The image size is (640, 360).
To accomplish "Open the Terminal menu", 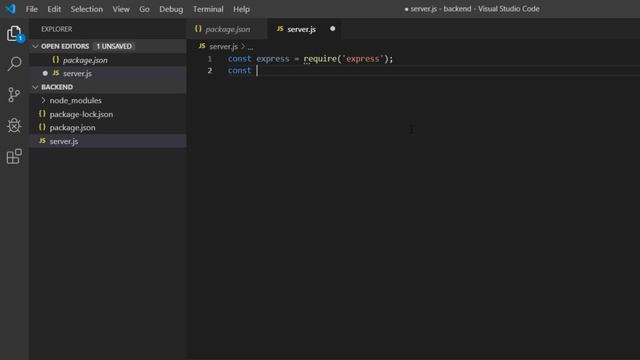I will coord(208,9).
